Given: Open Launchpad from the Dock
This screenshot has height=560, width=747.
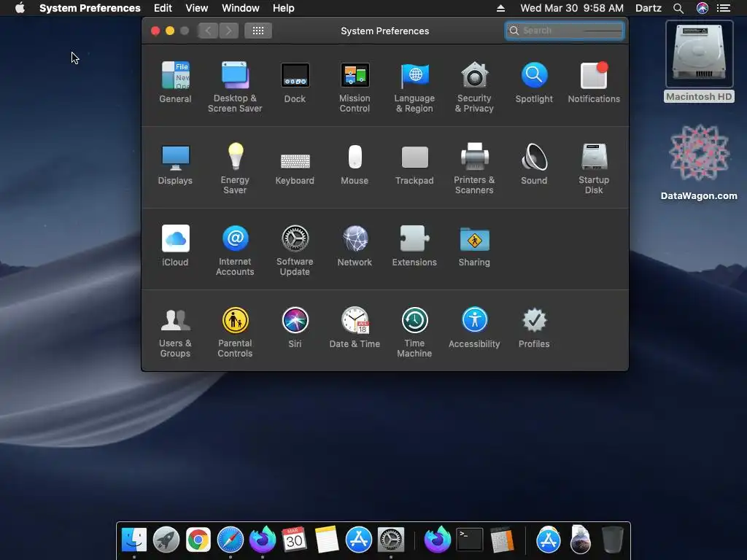Looking at the screenshot, I should pyautogui.click(x=166, y=540).
